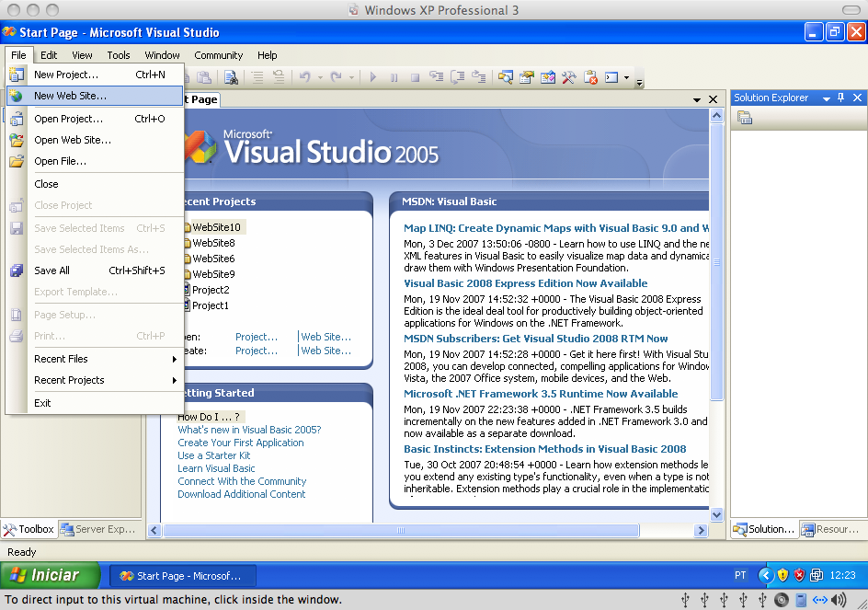The image size is (868, 610).
Task: Open the Immediate window toolbar icon
Action: [611, 77]
